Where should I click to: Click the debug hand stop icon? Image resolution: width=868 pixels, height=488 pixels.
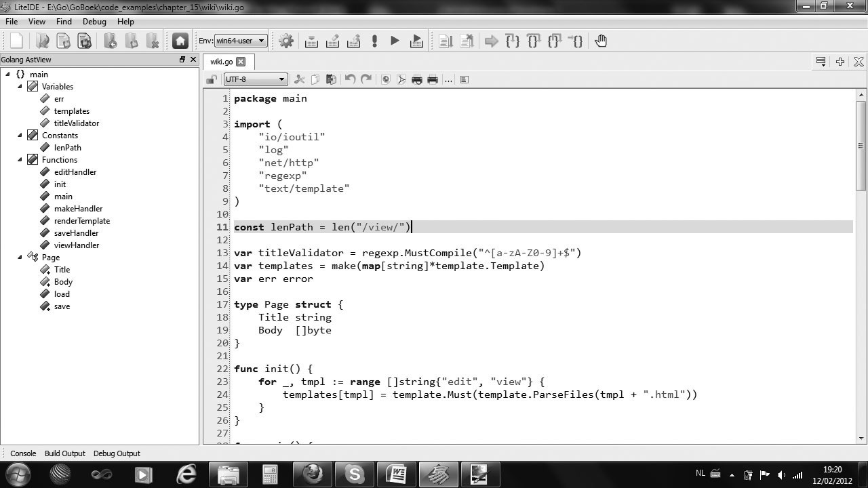click(601, 41)
